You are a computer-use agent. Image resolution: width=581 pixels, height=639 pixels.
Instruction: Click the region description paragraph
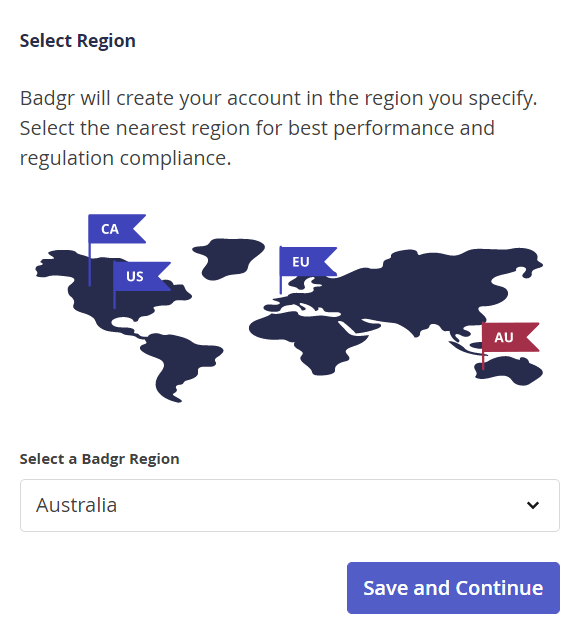[278, 128]
